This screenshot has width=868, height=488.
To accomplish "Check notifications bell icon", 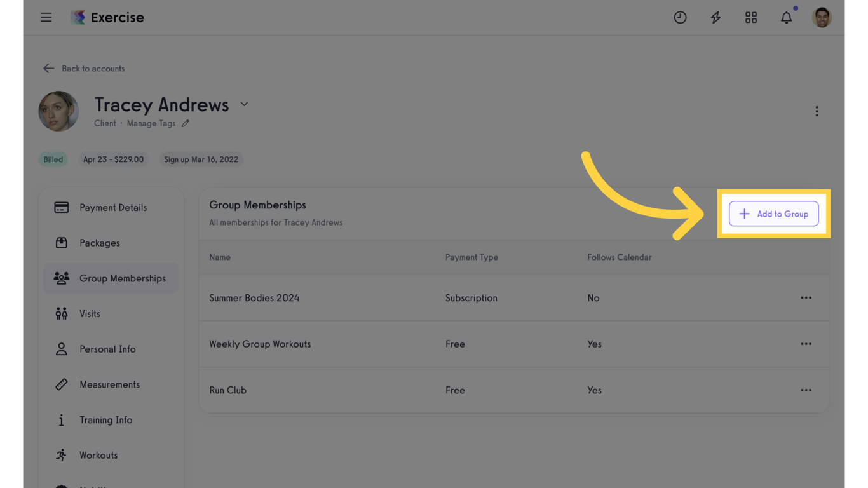I will coord(787,17).
